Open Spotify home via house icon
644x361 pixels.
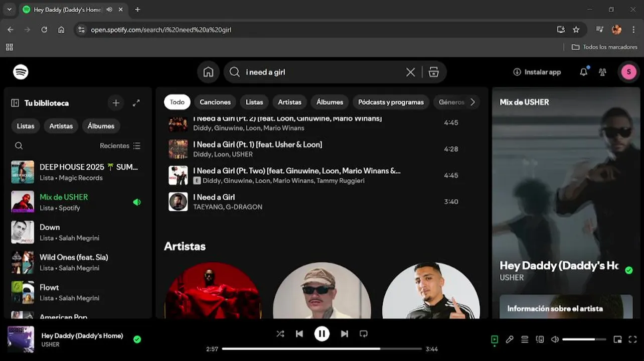point(208,72)
